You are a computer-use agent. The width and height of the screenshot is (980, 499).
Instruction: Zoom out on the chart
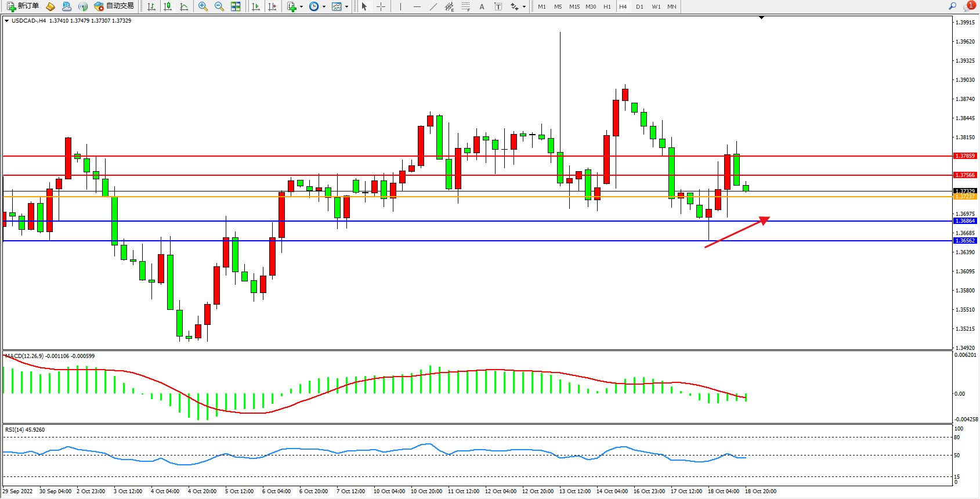coord(219,6)
